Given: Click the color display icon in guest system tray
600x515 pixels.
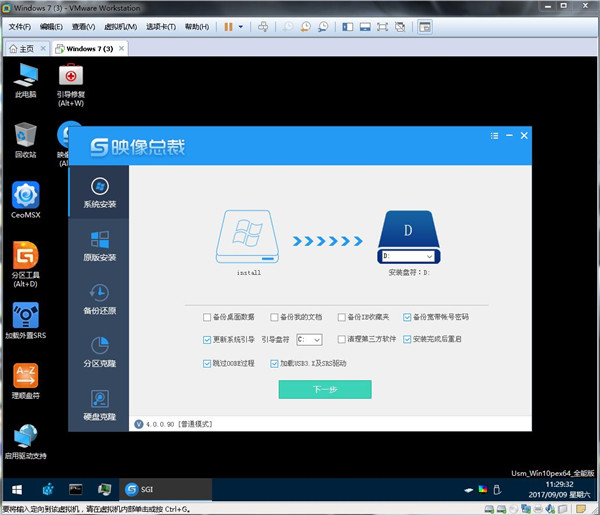Looking at the screenshot, I should coord(483,489).
